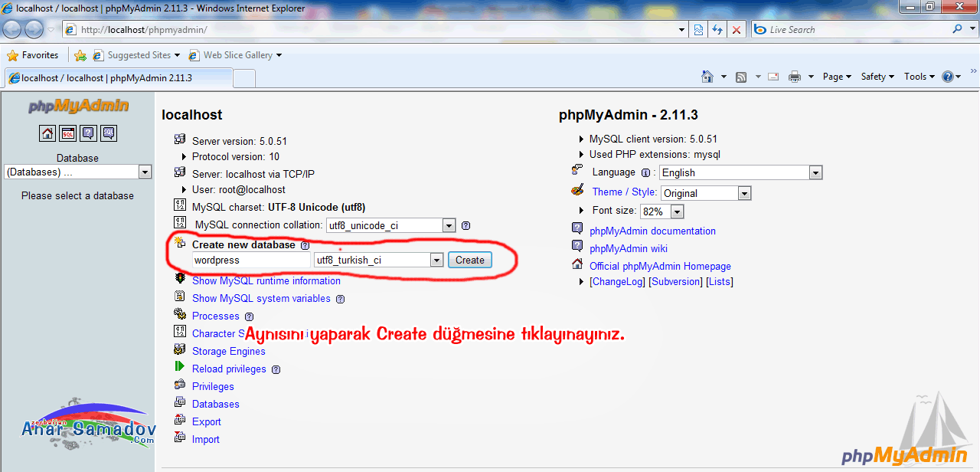Click the database name field containing wordpress
This screenshot has height=472, width=980.
pyautogui.click(x=251, y=261)
